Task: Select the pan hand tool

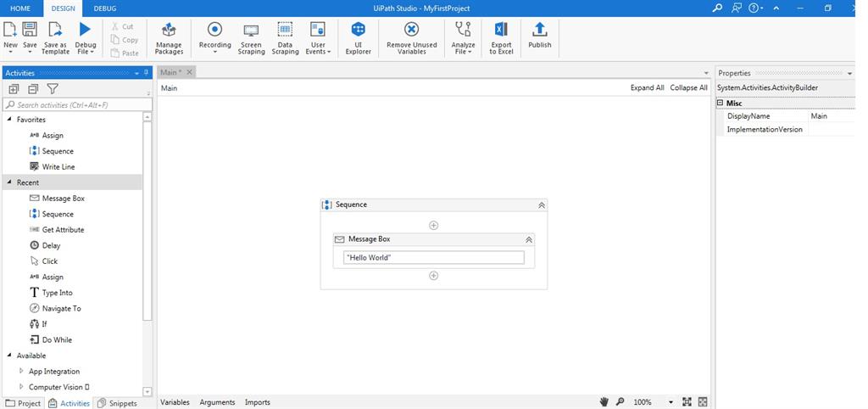Action: 604,402
